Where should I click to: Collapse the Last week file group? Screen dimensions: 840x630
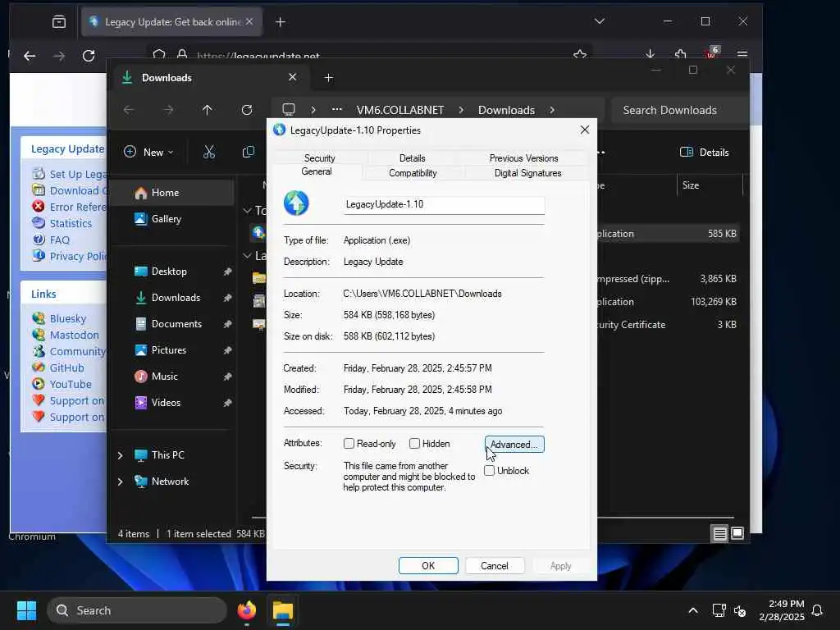[248, 256]
